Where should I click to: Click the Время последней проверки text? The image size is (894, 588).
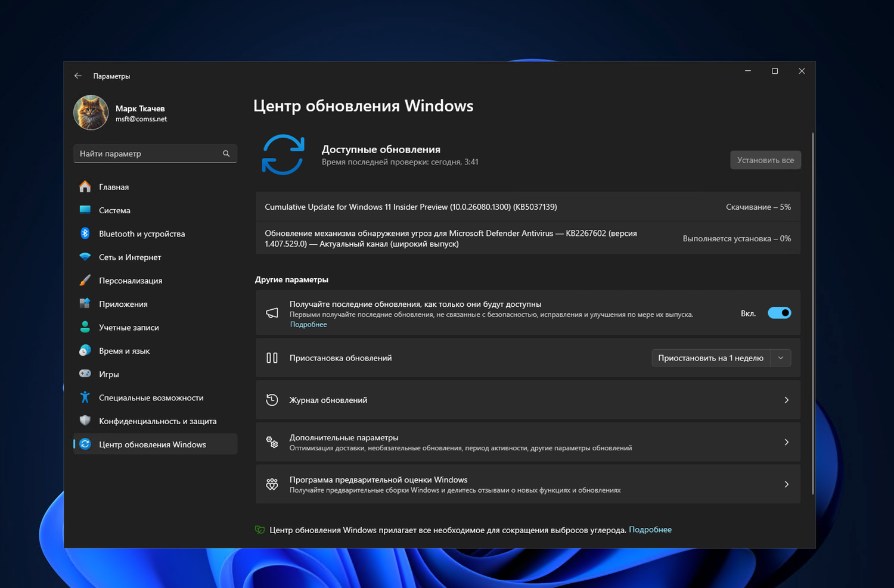pos(400,162)
